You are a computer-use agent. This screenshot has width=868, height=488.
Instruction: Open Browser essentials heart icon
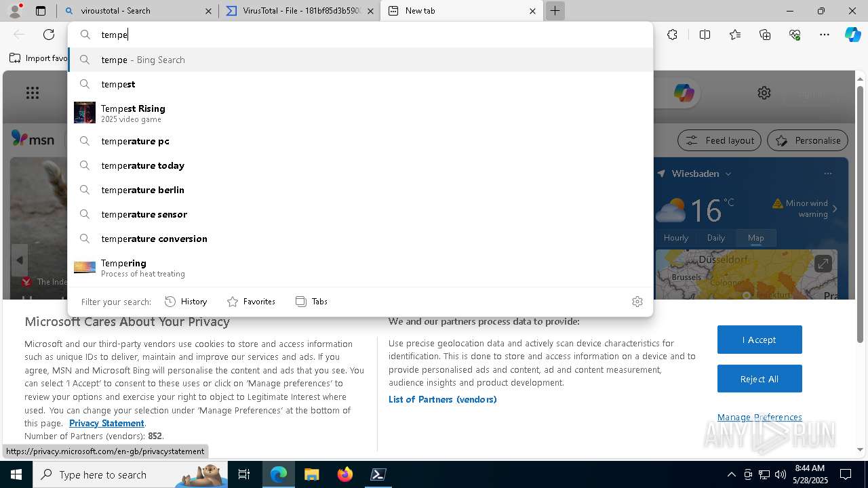click(x=795, y=35)
